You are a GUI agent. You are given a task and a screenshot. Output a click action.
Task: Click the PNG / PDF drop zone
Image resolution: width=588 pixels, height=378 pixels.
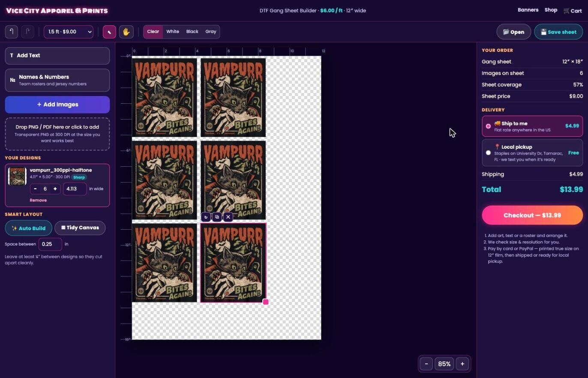click(57, 134)
